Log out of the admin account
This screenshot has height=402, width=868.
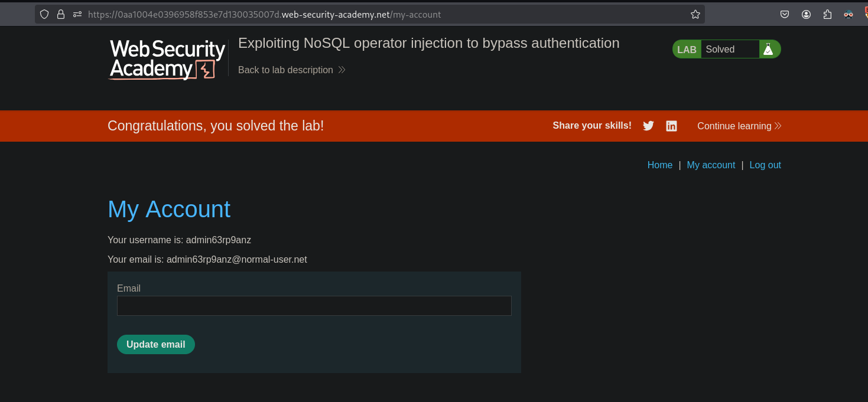(x=765, y=165)
